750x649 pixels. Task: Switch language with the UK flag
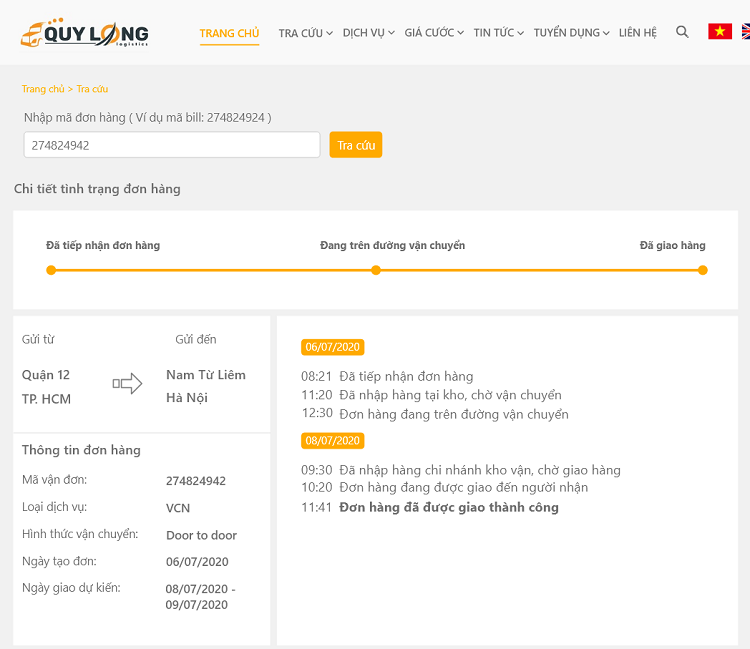[745, 32]
